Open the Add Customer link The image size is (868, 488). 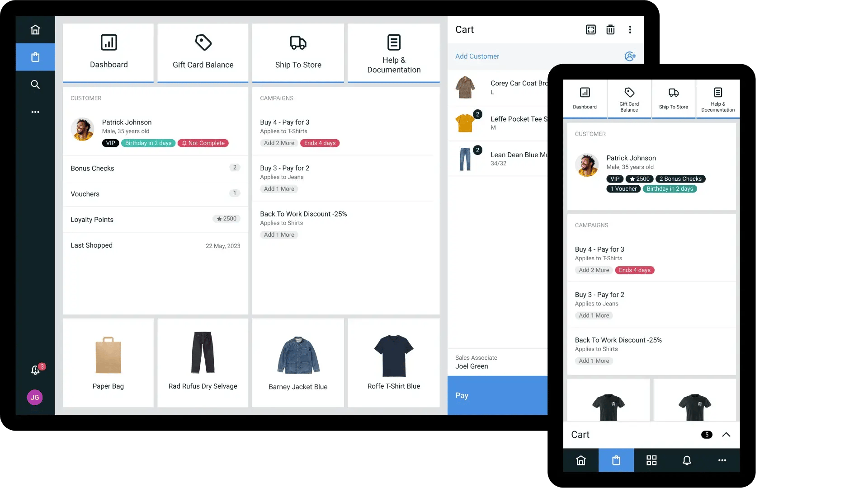pyautogui.click(x=477, y=56)
